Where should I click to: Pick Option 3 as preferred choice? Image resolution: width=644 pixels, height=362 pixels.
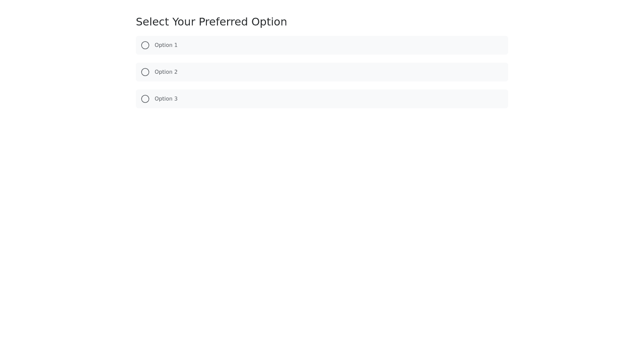(x=145, y=99)
